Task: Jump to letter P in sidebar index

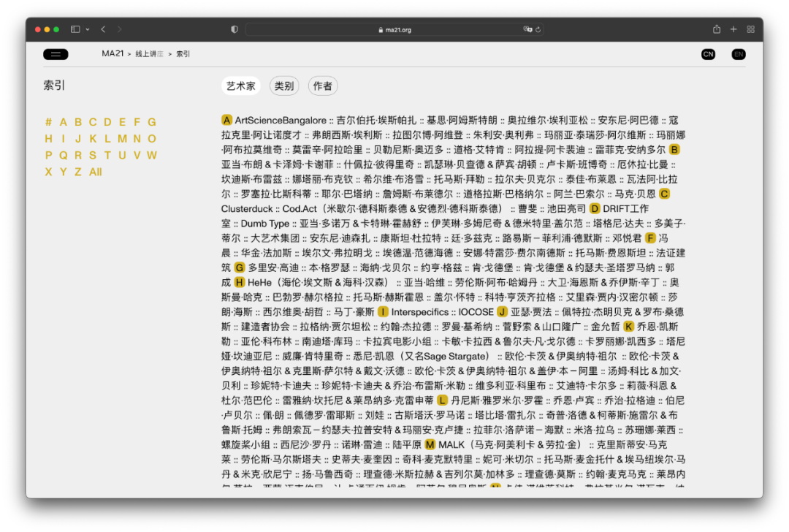Action: (x=48, y=155)
